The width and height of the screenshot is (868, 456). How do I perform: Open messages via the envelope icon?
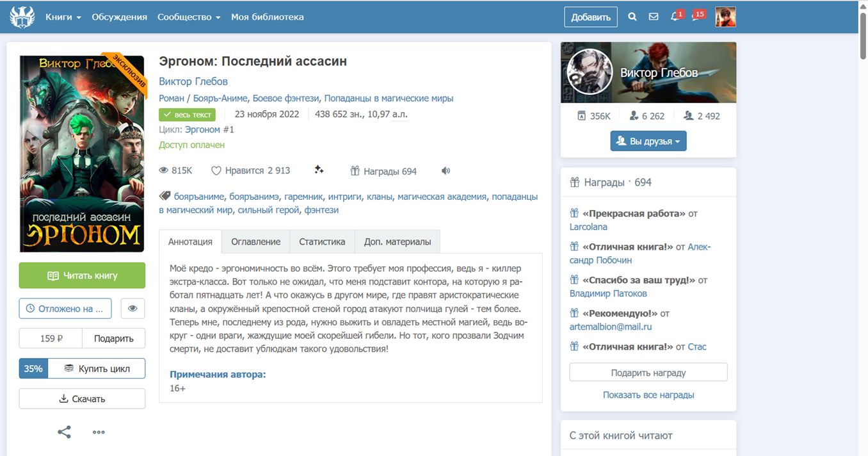pyautogui.click(x=654, y=17)
